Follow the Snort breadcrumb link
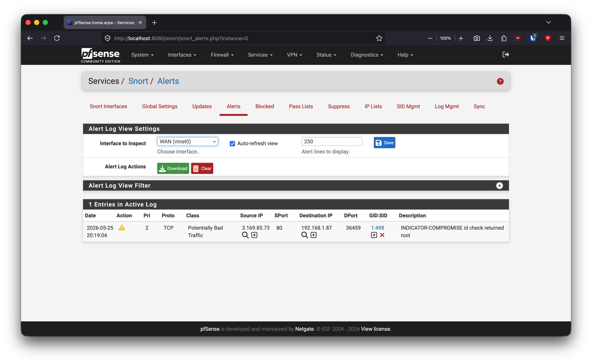 [x=138, y=81]
